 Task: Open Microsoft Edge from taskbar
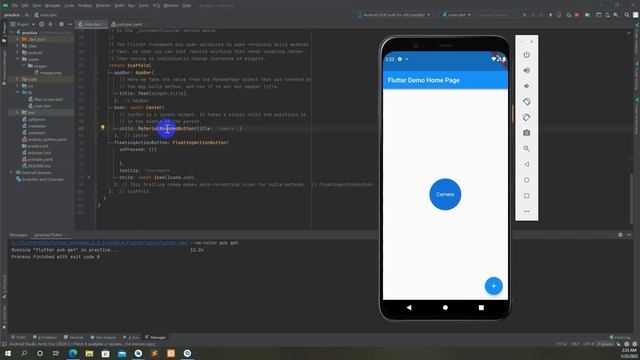pos(73,353)
